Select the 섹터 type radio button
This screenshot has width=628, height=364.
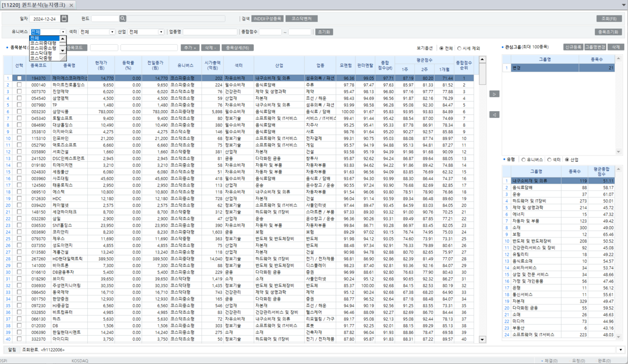coord(549,160)
